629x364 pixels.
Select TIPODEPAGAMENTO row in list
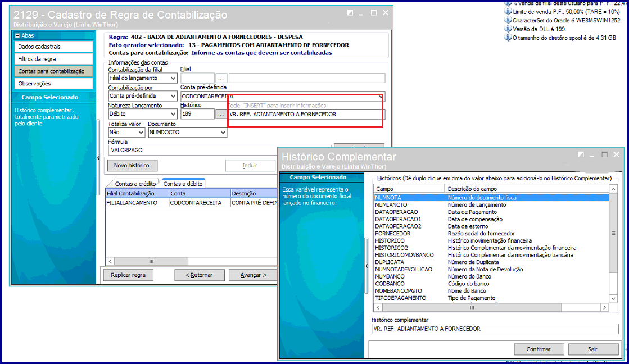(x=491, y=298)
